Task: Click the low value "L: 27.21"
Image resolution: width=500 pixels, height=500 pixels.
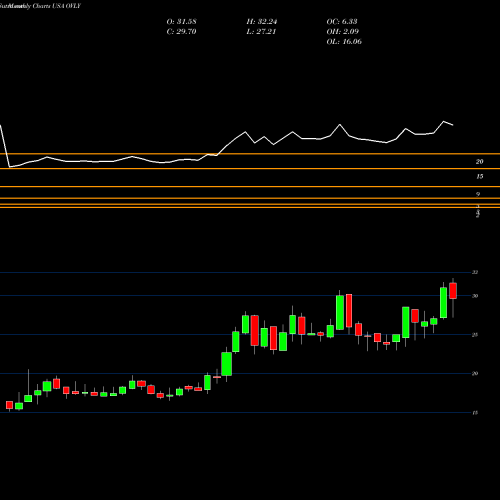Action: pyautogui.click(x=261, y=32)
